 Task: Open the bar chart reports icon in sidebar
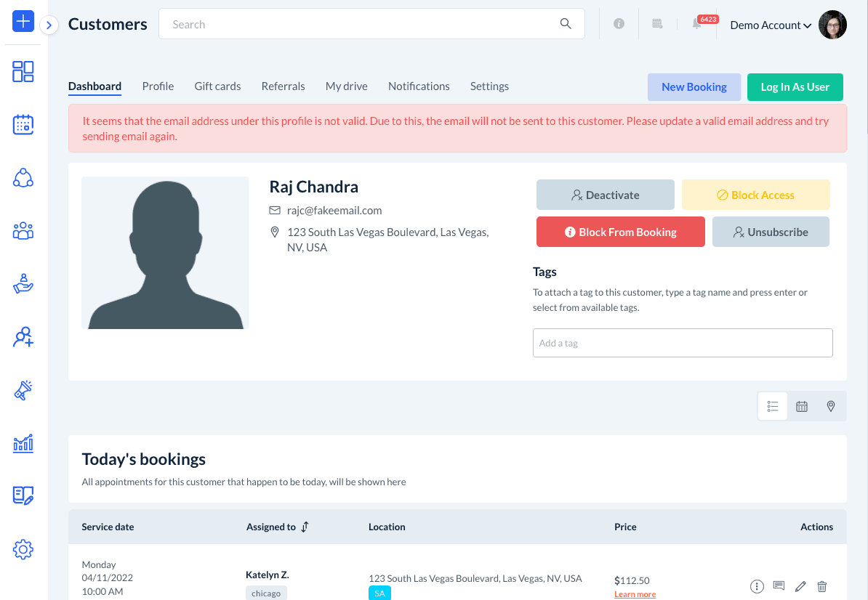(x=23, y=444)
